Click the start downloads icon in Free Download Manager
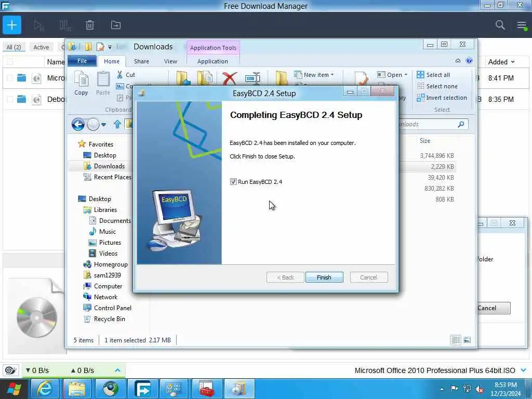Viewport: 532px width, 399px height. tap(39, 25)
